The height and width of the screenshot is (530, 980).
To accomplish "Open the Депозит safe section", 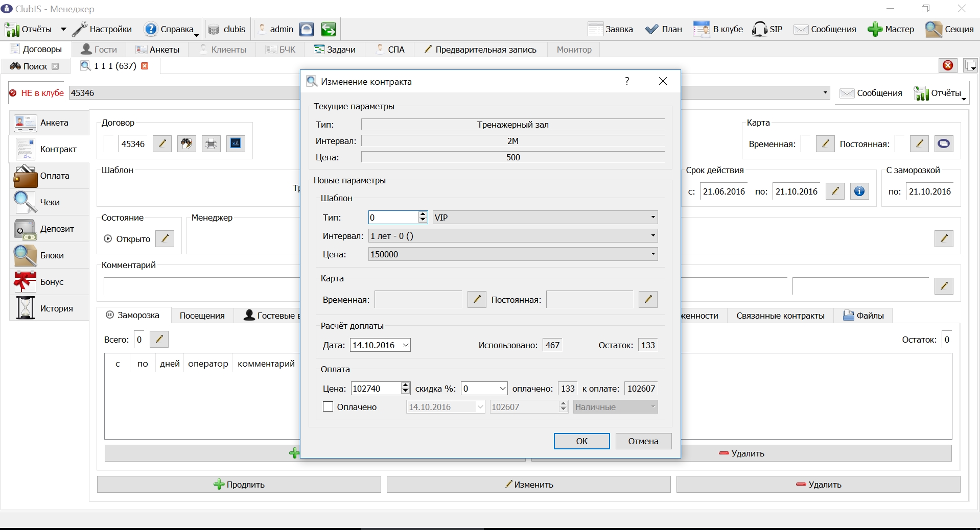I will point(49,229).
